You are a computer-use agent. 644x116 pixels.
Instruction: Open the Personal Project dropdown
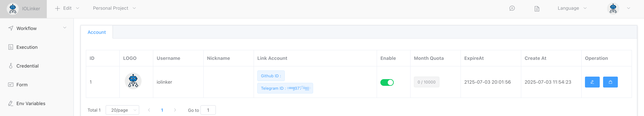click(x=114, y=8)
